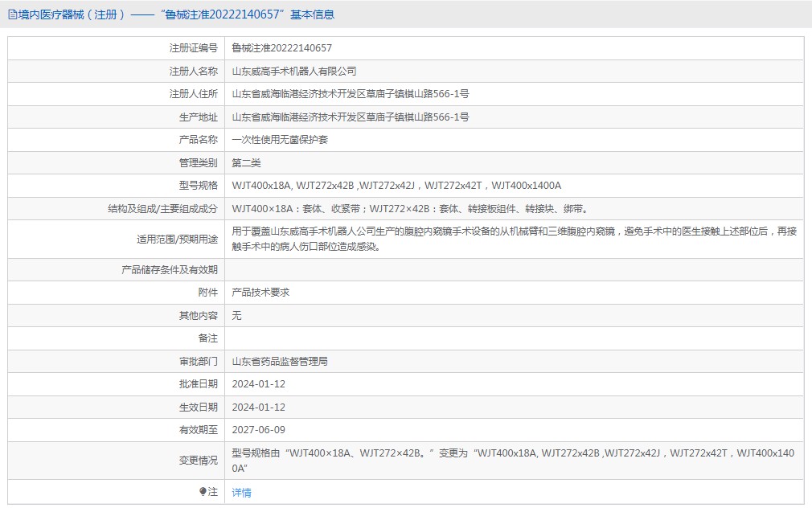Viewport: 812px width, 512px height.
Task: Click the 适用范围/预期用途 description paragraph
Action: pos(515,239)
